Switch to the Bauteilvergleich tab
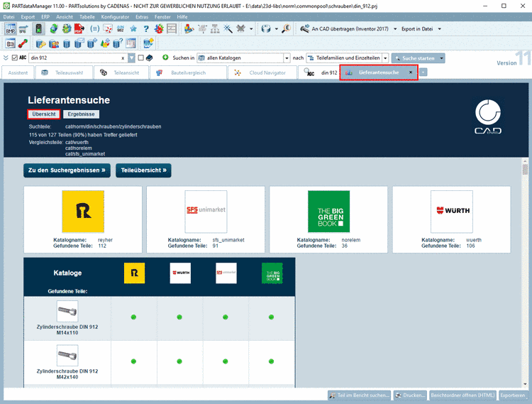 (188, 72)
